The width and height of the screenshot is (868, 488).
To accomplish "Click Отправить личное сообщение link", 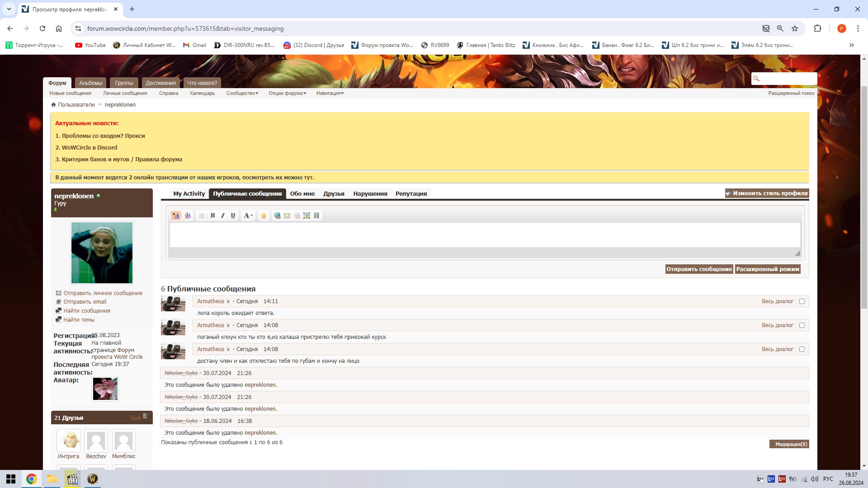I will point(103,293).
